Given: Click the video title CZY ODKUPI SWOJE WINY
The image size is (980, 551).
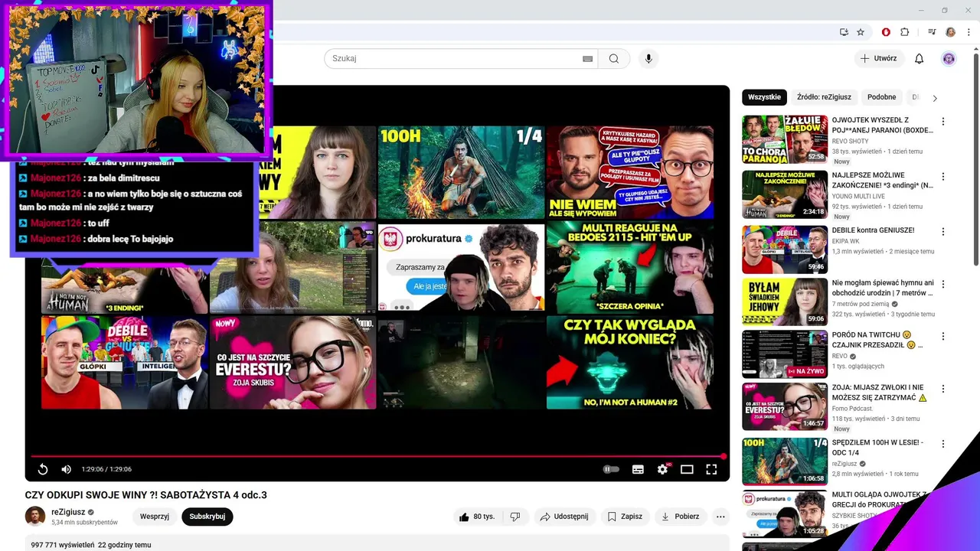Looking at the screenshot, I should (x=145, y=495).
